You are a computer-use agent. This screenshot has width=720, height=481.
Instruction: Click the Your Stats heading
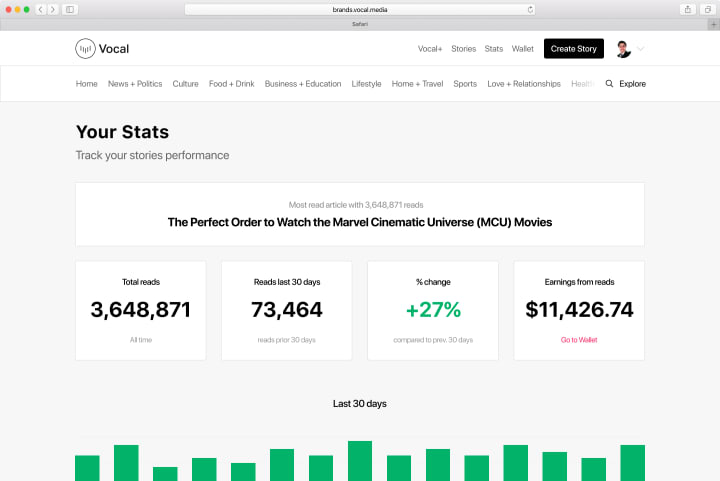pyautogui.click(x=122, y=132)
